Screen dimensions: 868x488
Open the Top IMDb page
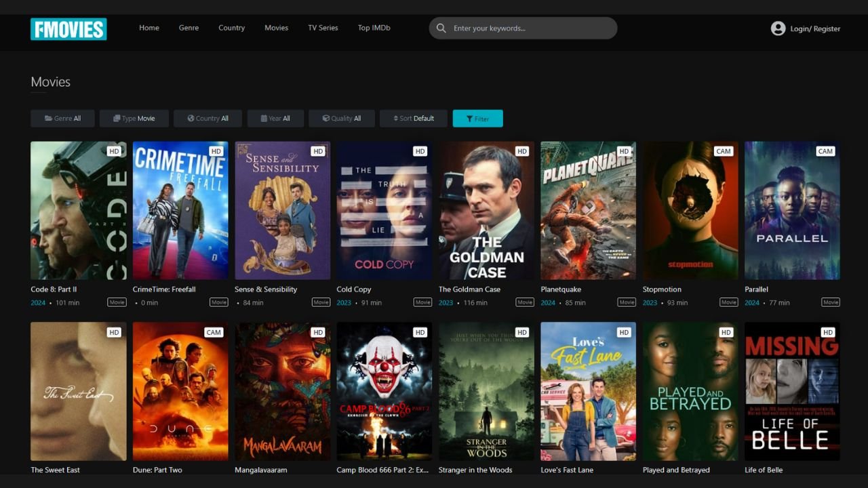pyautogui.click(x=374, y=28)
